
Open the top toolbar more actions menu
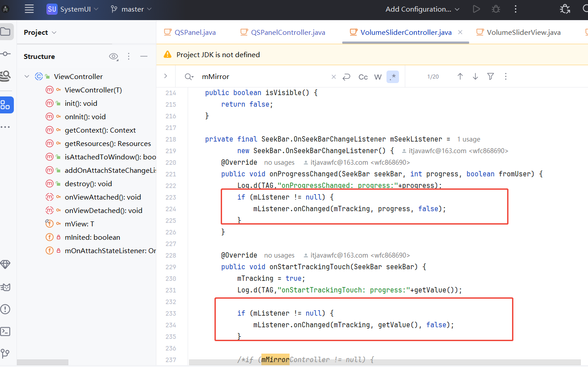tap(516, 9)
